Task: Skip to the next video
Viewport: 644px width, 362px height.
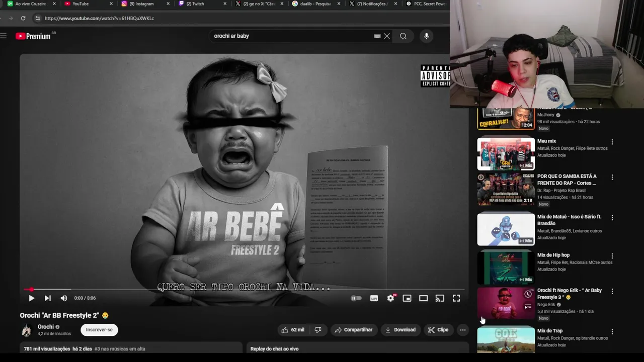Action: pyautogui.click(x=48, y=298)
